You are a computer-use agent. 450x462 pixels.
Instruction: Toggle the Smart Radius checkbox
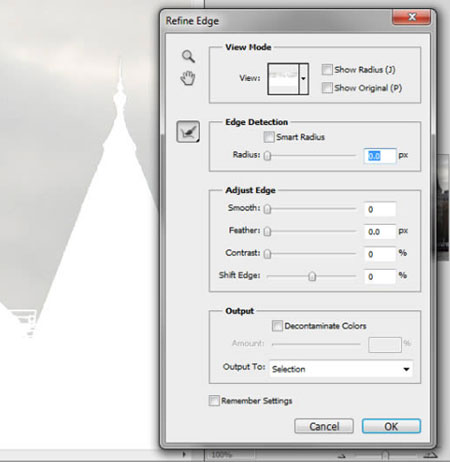269,137
